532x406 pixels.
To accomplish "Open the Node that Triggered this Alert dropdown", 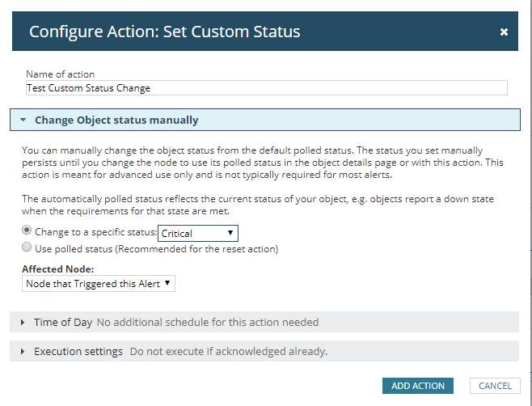I will 99,283.
